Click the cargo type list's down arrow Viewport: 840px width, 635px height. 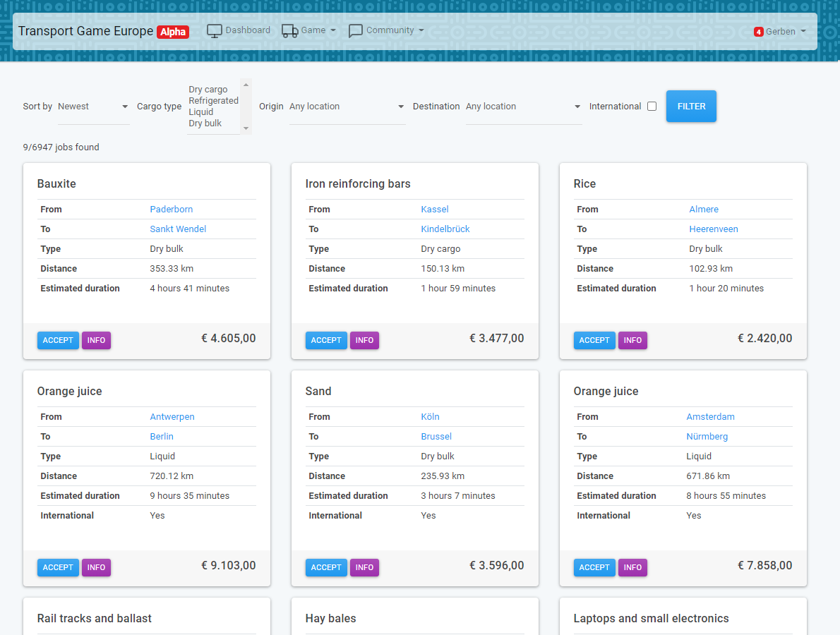246,128
